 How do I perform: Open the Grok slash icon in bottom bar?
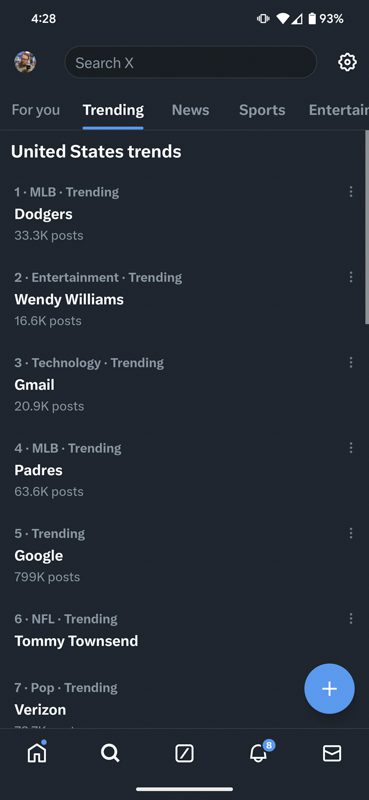pyautogui.click(x=184, y=753)
